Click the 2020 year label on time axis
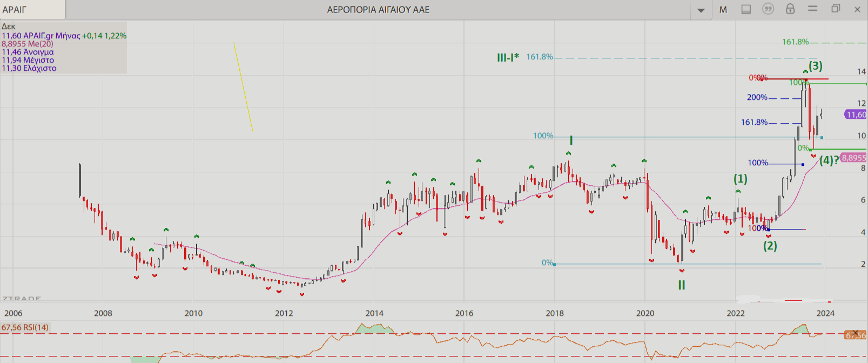The image size is (868, 363). coord(645,313)
